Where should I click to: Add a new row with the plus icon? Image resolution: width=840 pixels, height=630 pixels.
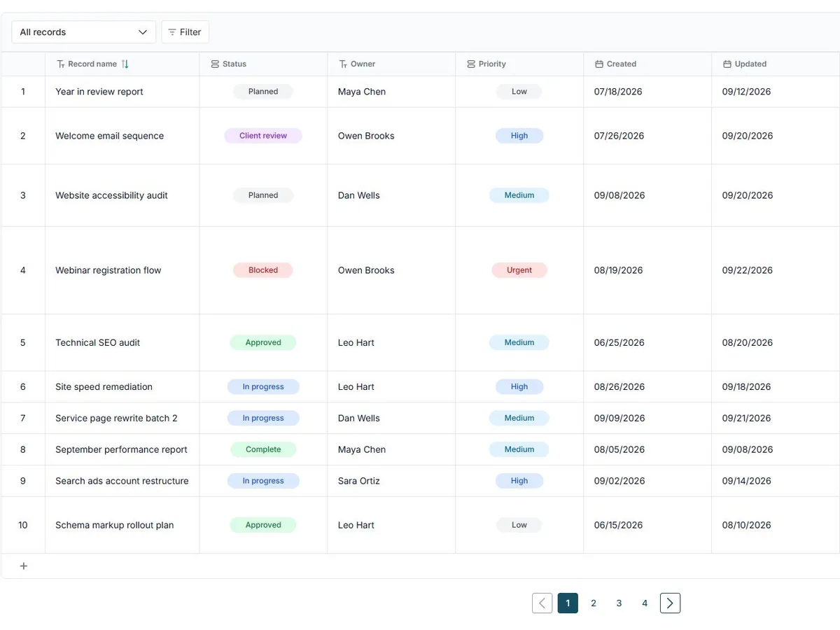click(23, 566)
